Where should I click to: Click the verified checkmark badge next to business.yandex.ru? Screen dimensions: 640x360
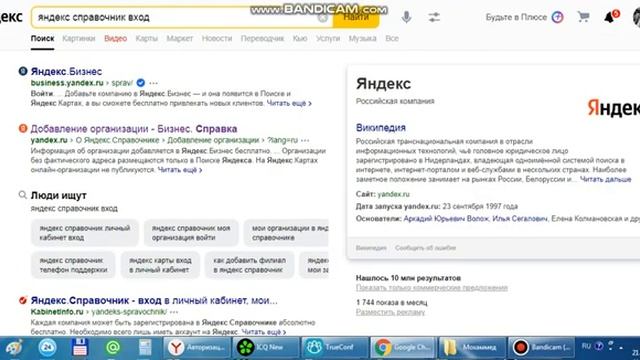[140, 83]
